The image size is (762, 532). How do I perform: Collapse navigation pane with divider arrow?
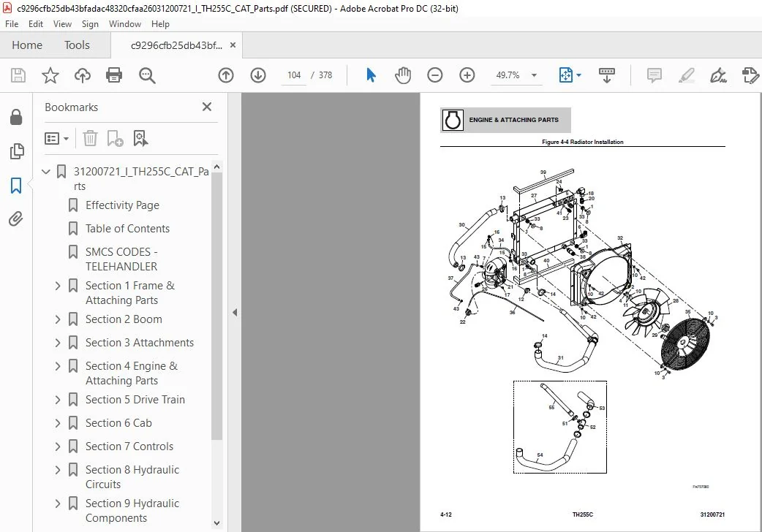[x=235, y=312]
